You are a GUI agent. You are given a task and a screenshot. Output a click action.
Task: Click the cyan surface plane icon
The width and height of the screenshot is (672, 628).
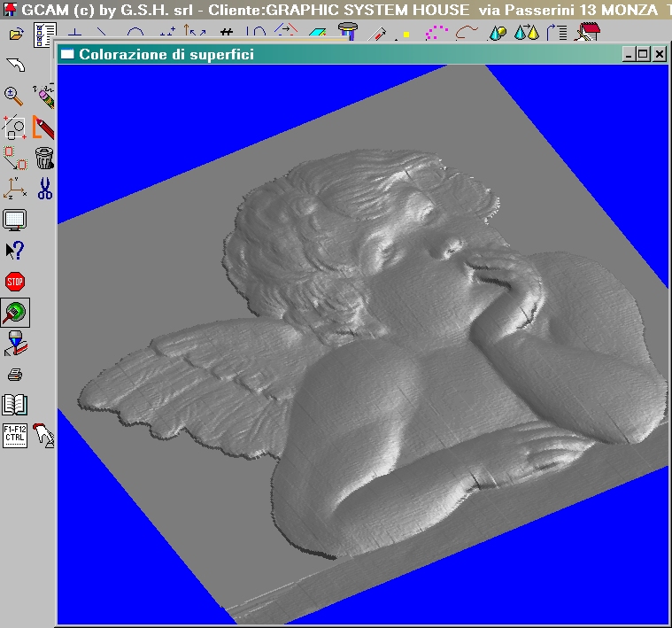[x=317, y=33]
